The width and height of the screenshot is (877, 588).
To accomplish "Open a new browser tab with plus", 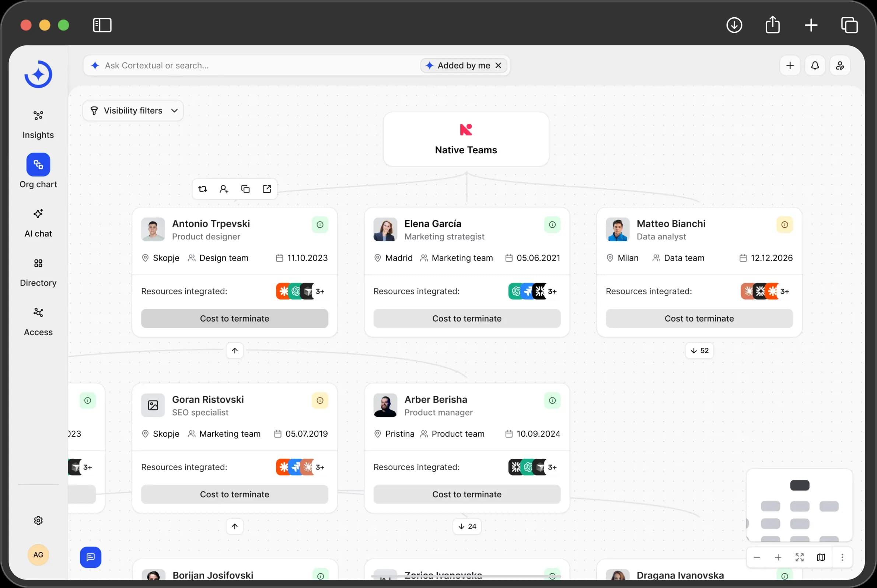I will click(x=811, y=25).
